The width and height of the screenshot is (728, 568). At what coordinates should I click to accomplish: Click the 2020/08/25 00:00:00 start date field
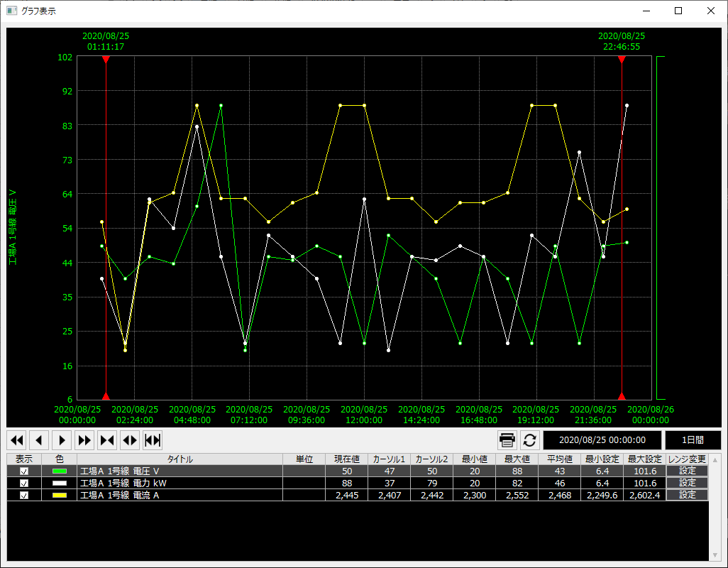602,440
